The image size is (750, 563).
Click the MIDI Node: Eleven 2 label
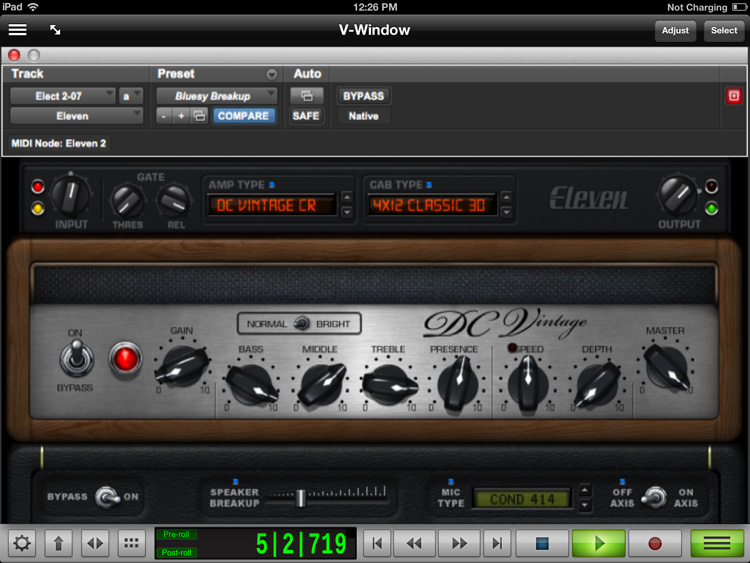(x=59, y=143)
